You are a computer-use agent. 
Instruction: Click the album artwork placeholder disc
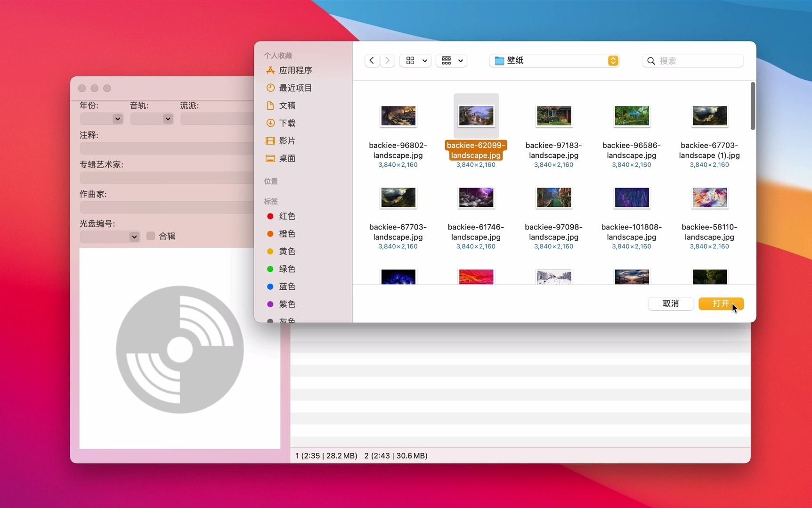[180, 349]
